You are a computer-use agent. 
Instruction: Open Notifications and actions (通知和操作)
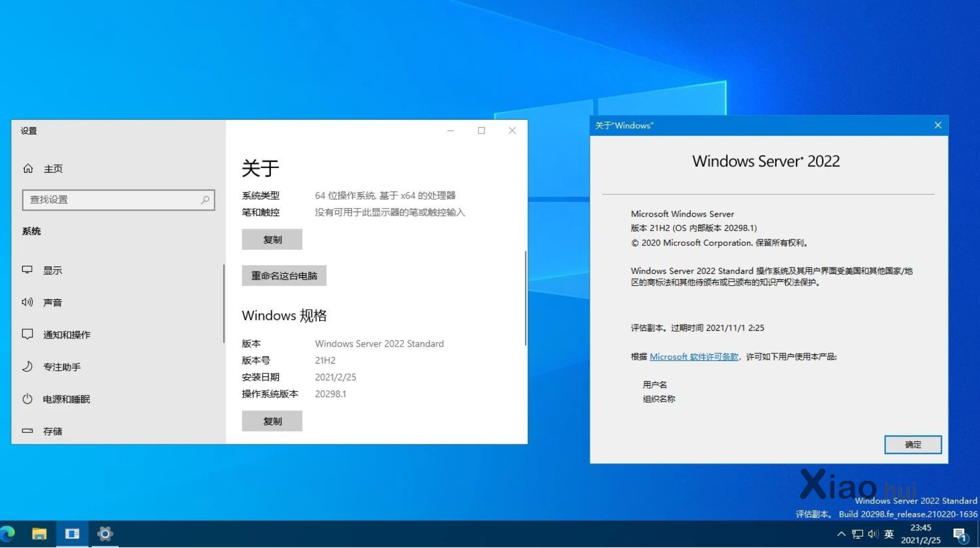pyautogui.click(x=66, y=335)
